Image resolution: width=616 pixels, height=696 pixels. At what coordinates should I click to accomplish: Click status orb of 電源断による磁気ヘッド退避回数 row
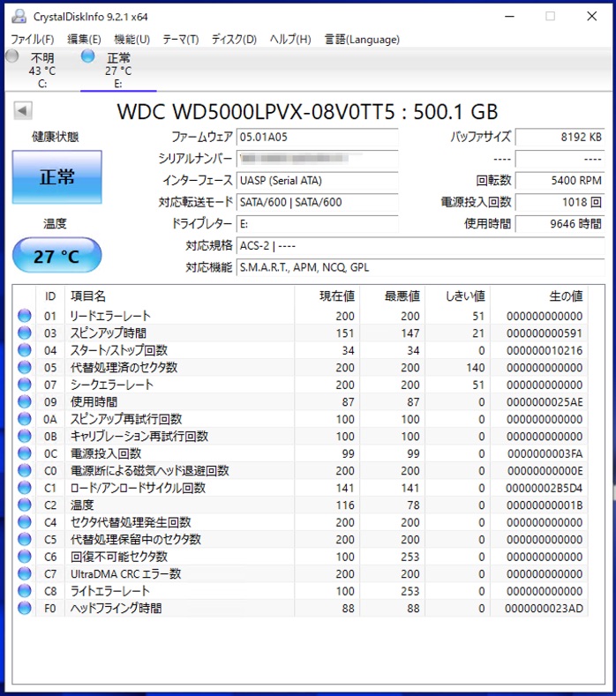[x=25, y=470]
